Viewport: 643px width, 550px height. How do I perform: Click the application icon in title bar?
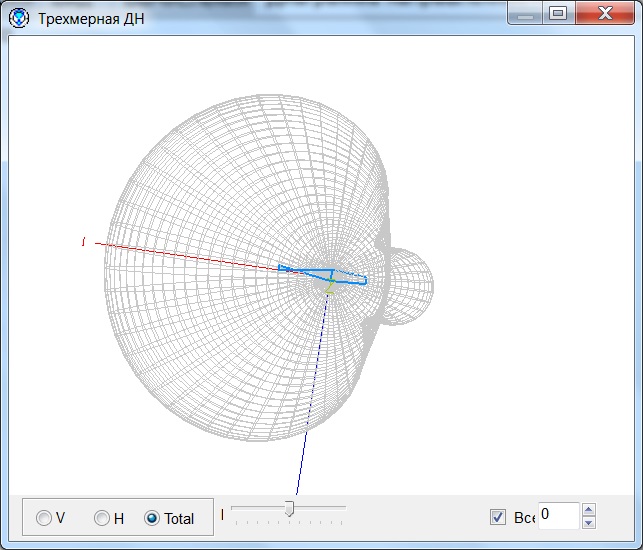pos(18,18)
